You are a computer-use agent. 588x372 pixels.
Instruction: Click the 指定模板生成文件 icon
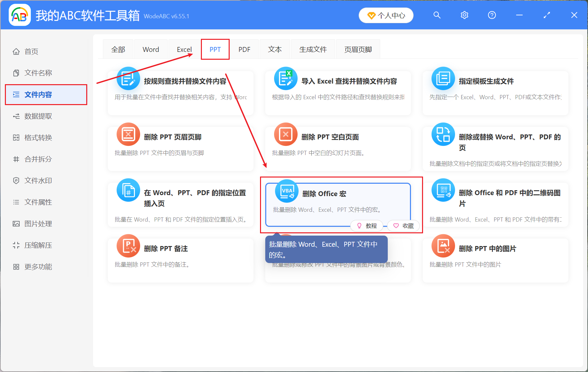point(443,79)
